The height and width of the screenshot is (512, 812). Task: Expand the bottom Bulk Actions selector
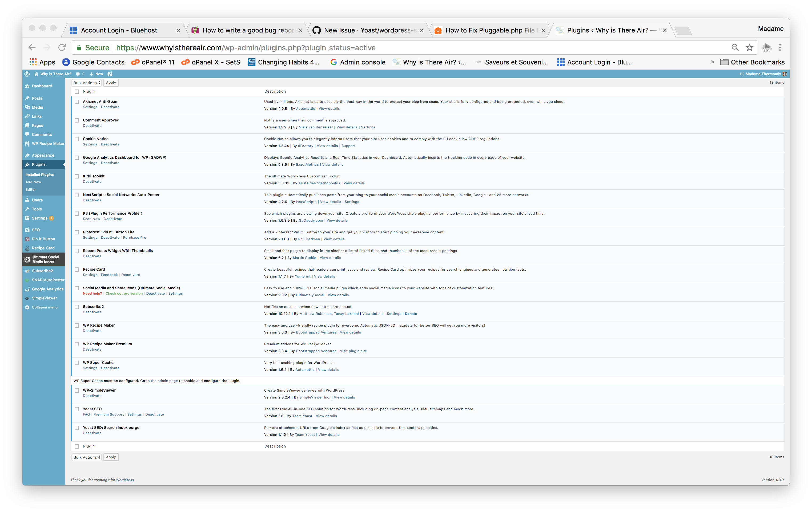[86, 457]
